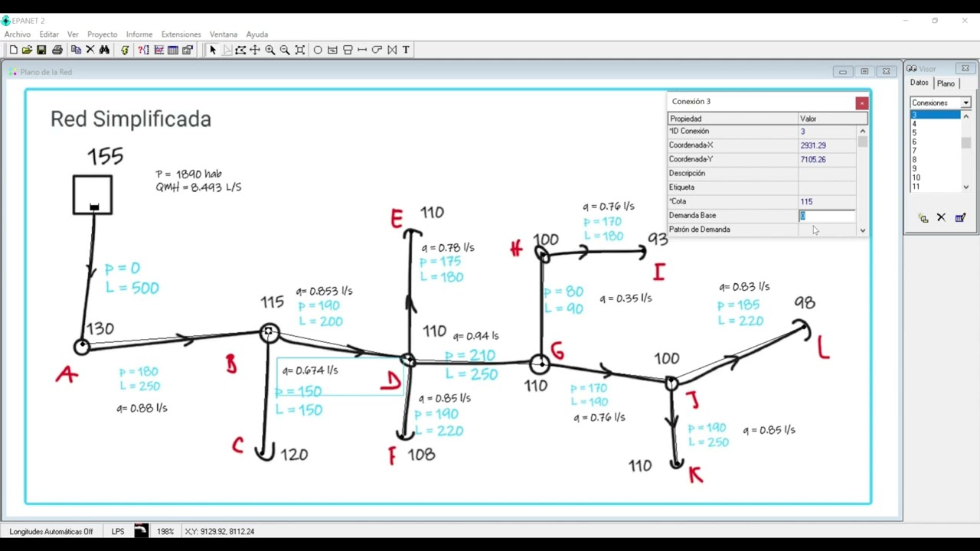Image resolution: width=980 pixels, height=551 pixels.
Task: Select the Add Tank tool
Action: (x=347, y=50)
